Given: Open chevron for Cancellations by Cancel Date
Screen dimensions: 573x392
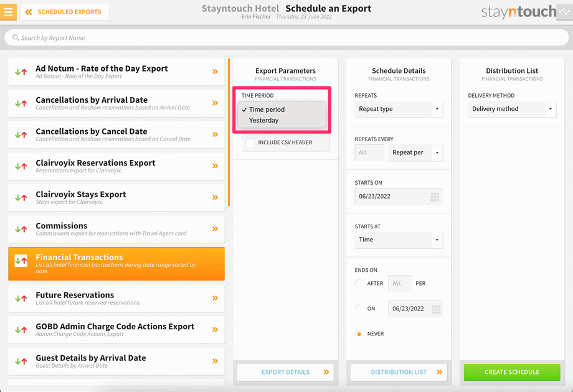Looking at the screenshot, I should [215, 134].
